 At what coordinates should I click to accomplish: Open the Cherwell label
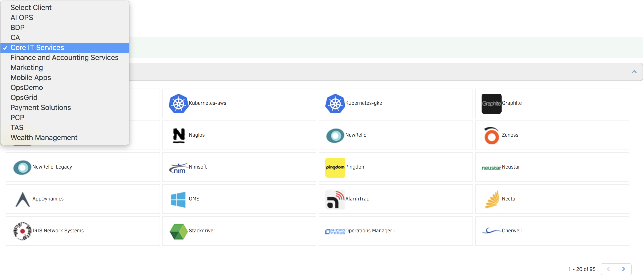point(512,231)
